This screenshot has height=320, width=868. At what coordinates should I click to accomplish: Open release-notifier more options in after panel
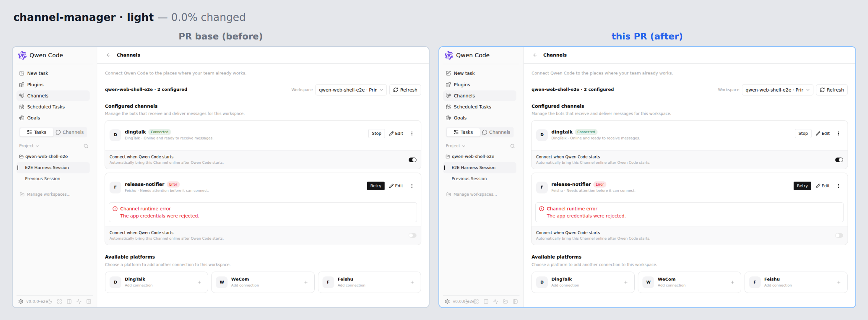coord(838,186)
